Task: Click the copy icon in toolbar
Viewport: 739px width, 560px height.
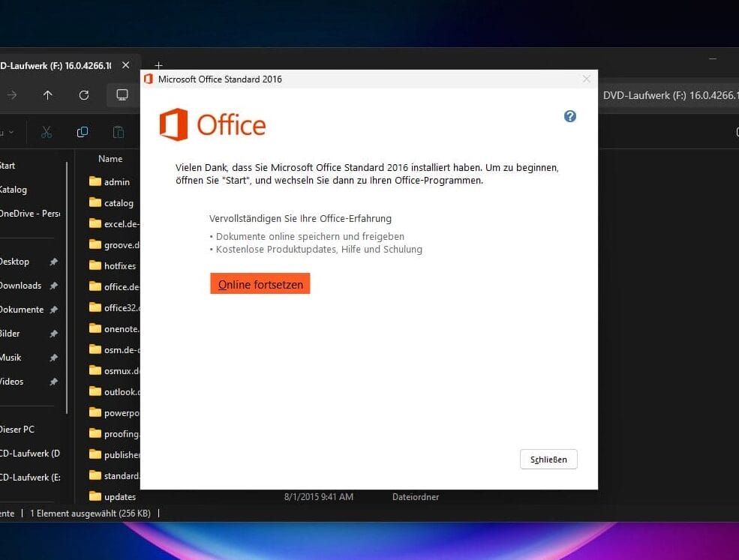Action: [x=83, y=132]
